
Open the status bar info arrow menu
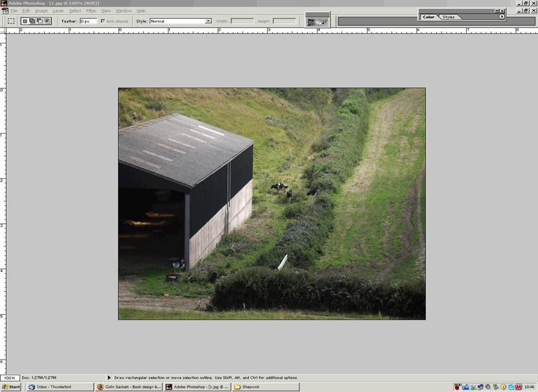[109, 378]
